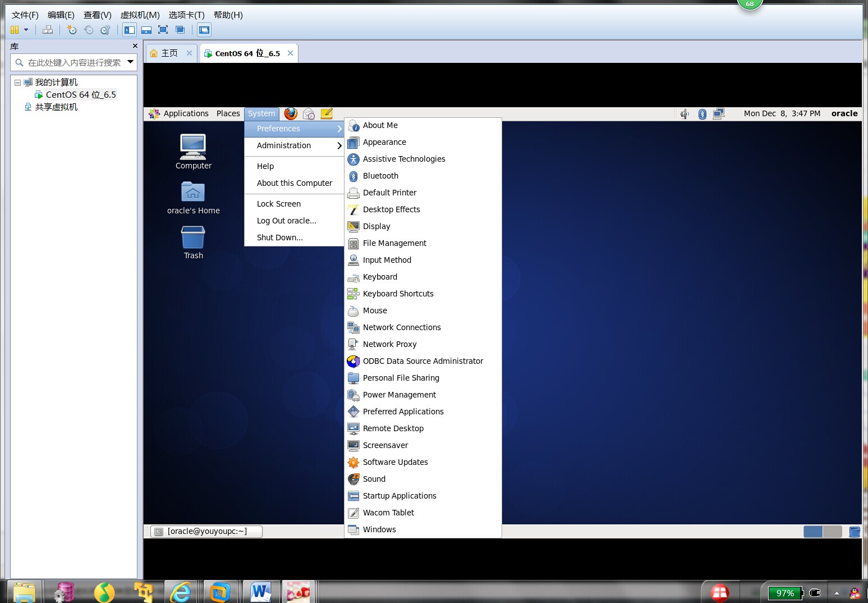
Task: Open the 帮助(H) menu
Action: (228, 15)
